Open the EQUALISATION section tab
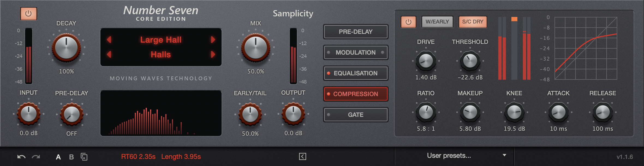The width and height of the screenshot is (644, 166). pyautogui.click(x=356, y=73)
